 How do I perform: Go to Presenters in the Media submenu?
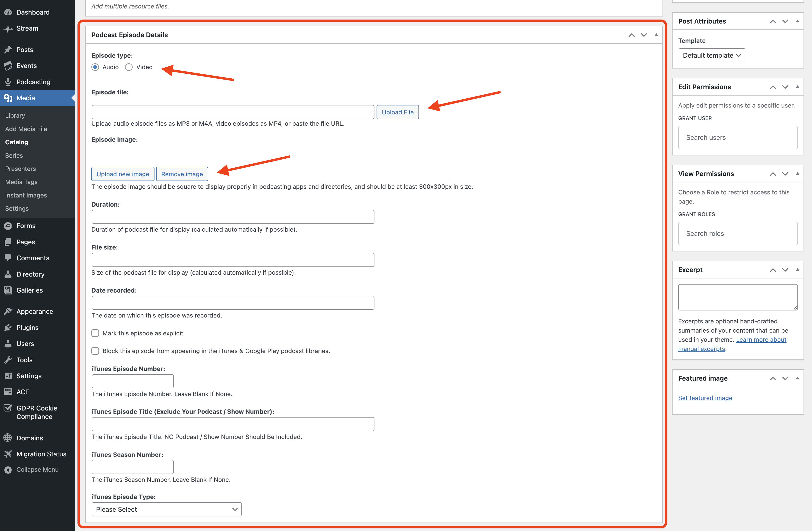(20, 169)
